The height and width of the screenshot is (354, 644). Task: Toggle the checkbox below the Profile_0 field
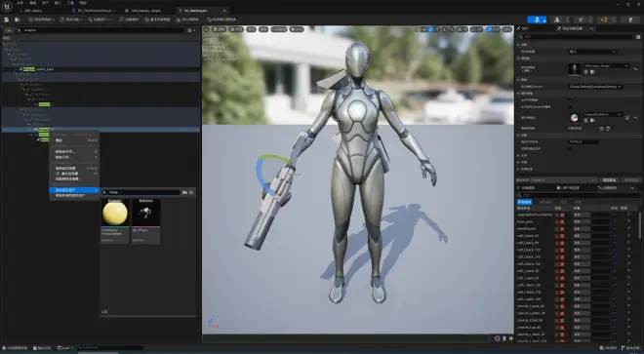(x=571, y=148)
